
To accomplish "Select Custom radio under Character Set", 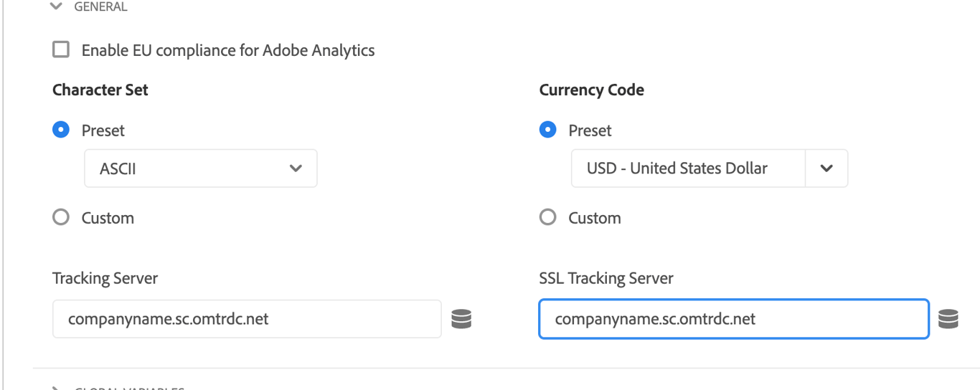I will [62, 217].
